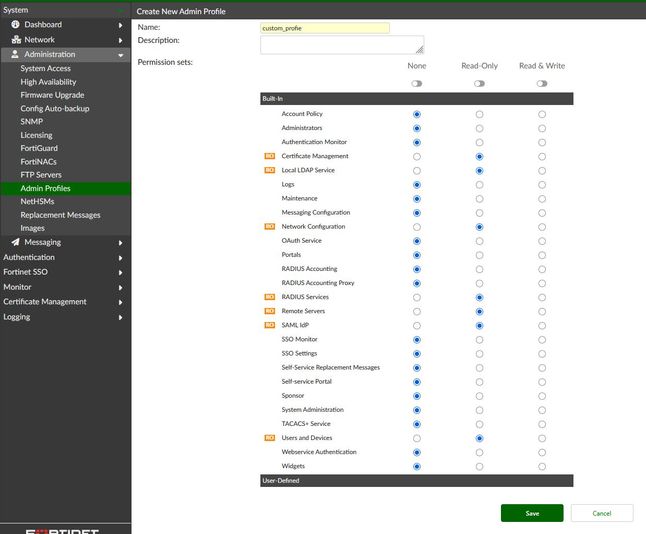Open Config Auto-backup page
Viewport: 646px width, 534px height.
(x=55, y=108)
